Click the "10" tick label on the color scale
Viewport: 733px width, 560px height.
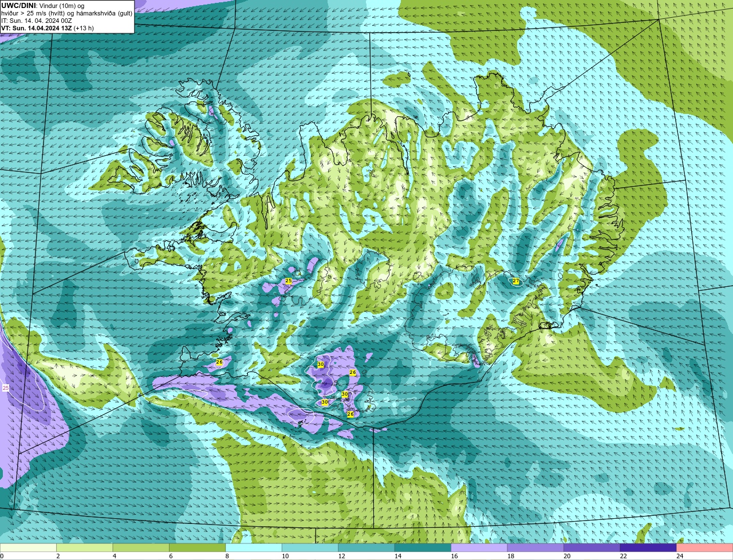(285, 556)
